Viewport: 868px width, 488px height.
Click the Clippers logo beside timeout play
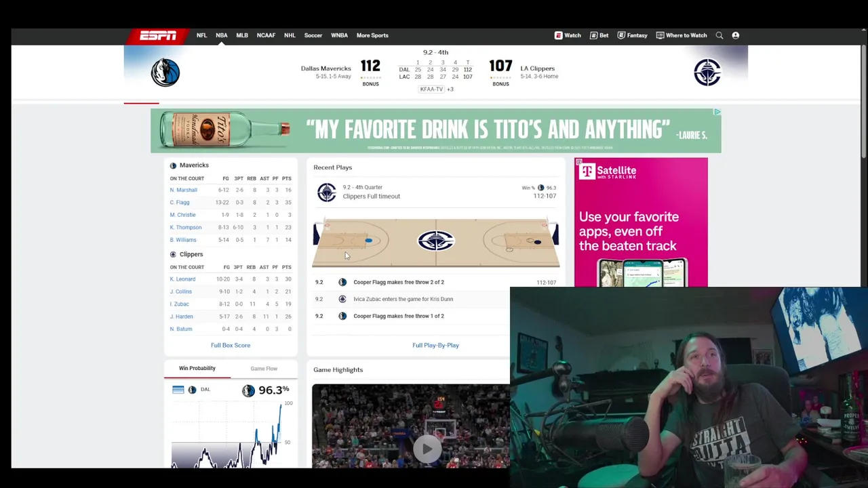point(327,192)
